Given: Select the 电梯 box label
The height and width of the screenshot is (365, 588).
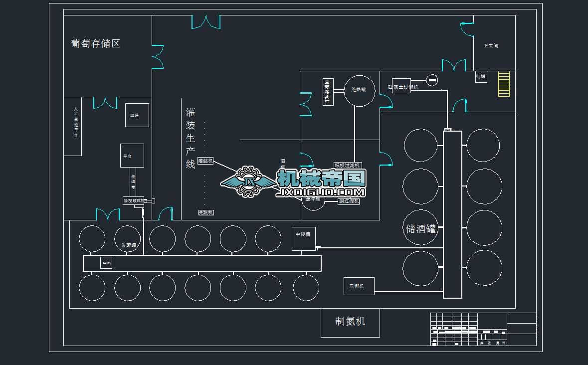Looking at the screenshot, I should tap(480, 76).
